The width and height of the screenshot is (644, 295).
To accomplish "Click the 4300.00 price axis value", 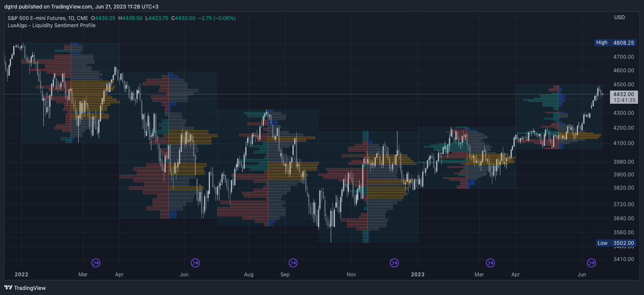I will [x=624, y=113].
